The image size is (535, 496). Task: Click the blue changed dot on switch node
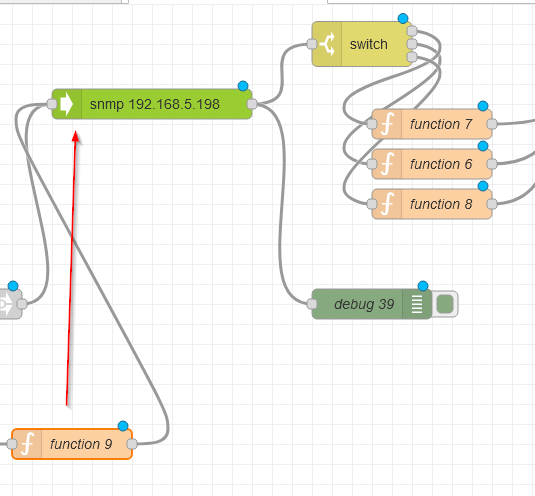point(403,18)
